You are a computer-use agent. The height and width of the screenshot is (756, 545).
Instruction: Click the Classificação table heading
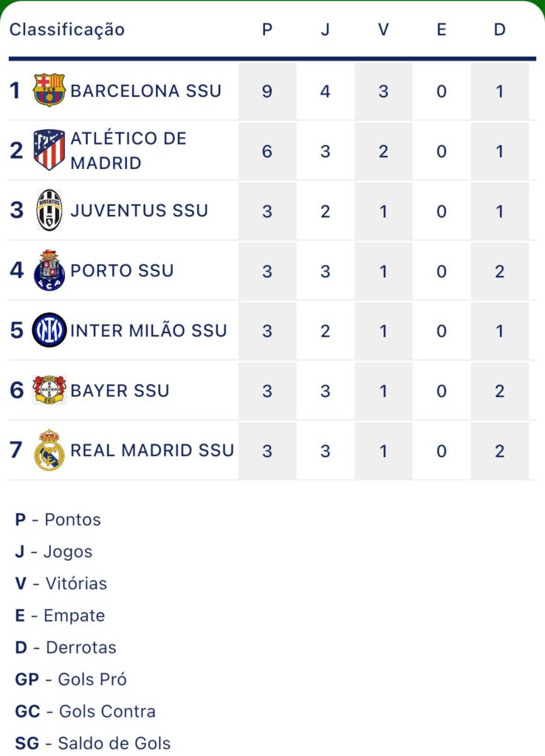click(x=67, y=30)
